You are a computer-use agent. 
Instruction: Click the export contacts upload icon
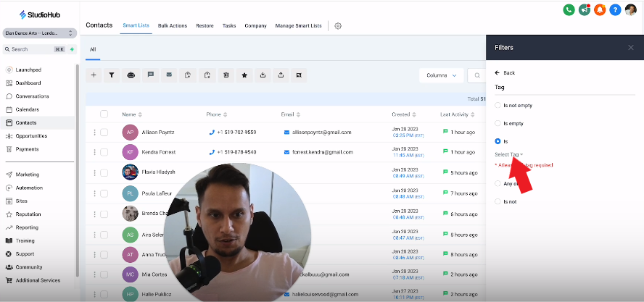pos(281,75)
